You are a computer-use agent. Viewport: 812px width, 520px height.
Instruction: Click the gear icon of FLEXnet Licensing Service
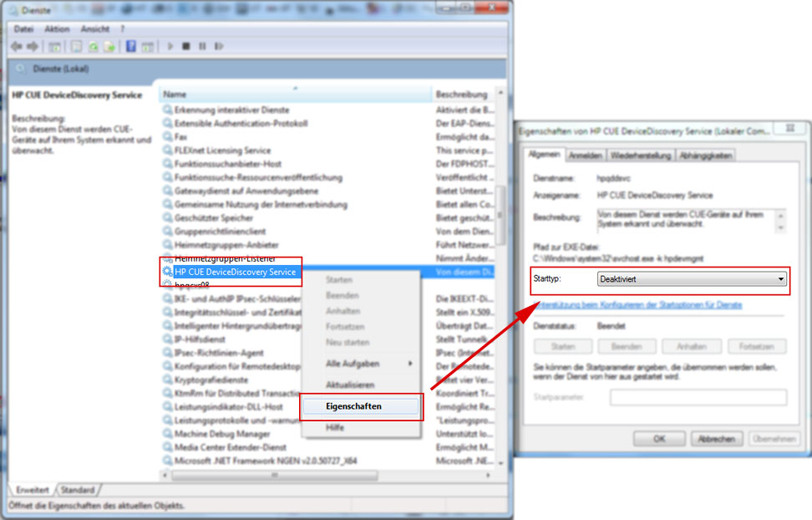coord(167,150)
